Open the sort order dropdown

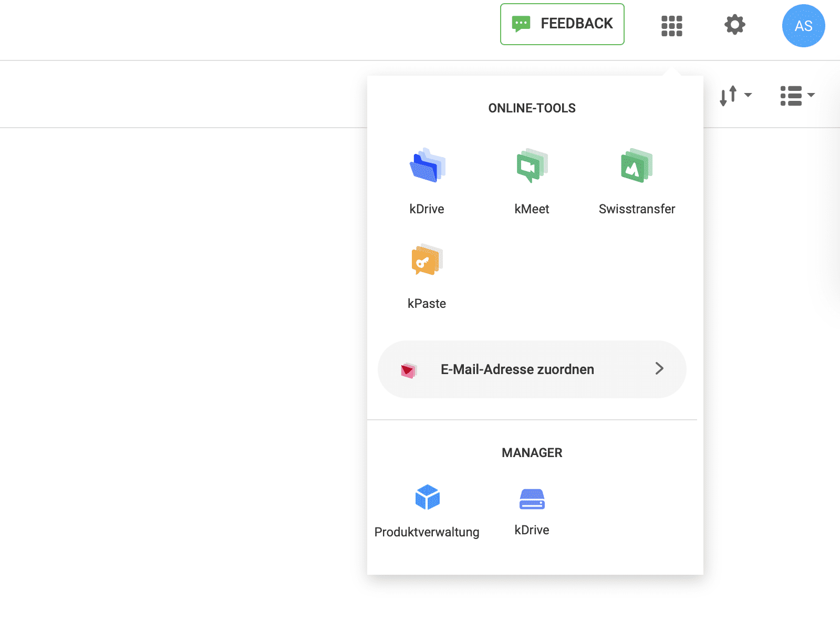point(735,96)
